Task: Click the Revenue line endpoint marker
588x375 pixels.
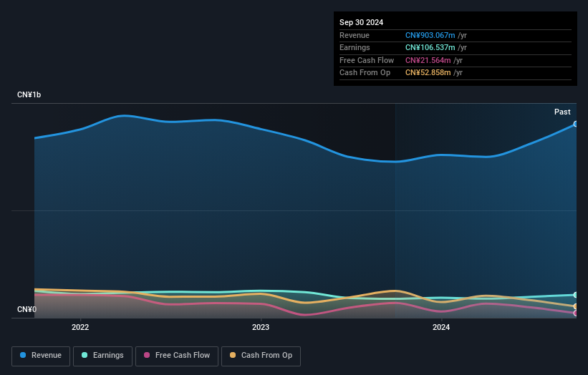Action: pyautogui.click(x=576, y=124)
